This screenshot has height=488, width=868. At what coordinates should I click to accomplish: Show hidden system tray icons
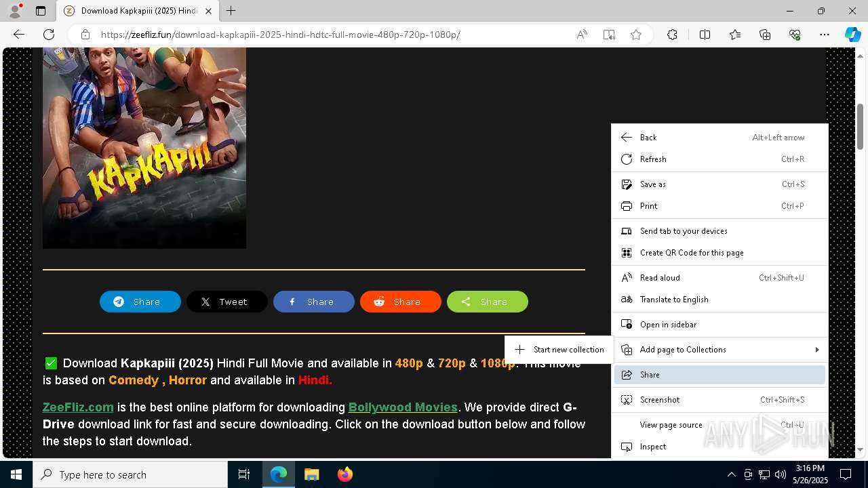731,474
